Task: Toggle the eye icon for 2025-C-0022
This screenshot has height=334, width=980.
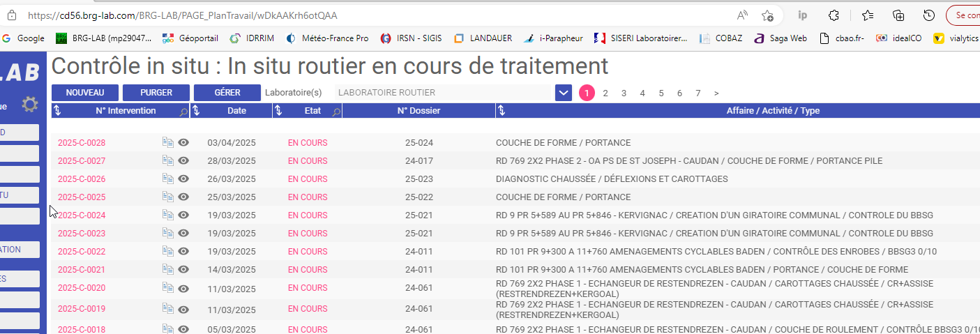Action: (183, 251)
